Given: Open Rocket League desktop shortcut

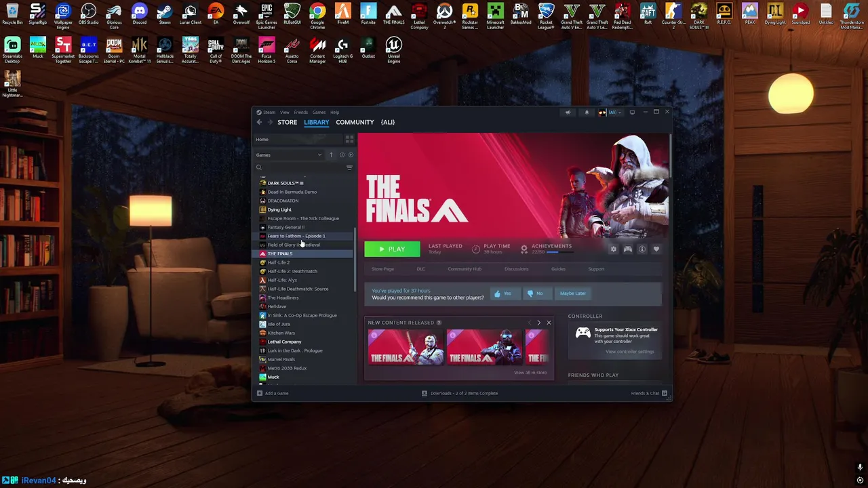Looking at the screenshot, I should click(x=546, y=16).
